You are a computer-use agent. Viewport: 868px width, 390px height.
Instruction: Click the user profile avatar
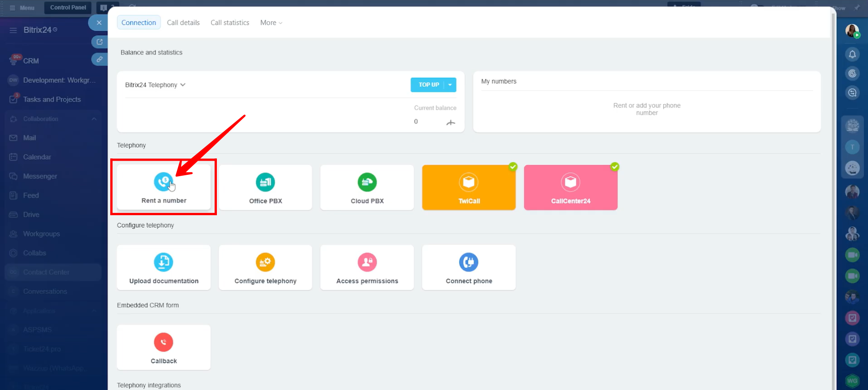852,31
